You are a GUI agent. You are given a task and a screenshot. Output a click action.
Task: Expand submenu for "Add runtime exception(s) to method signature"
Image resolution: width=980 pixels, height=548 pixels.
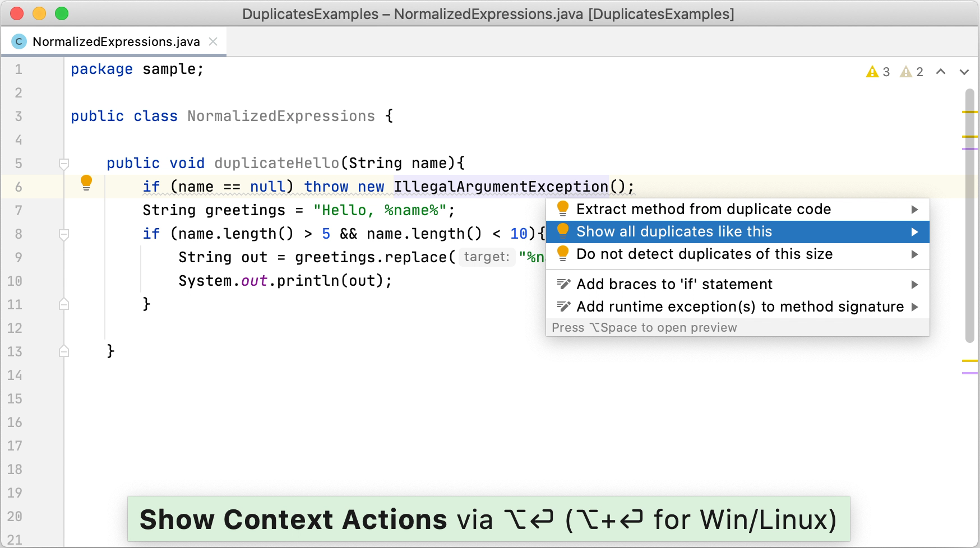point(915,307)
